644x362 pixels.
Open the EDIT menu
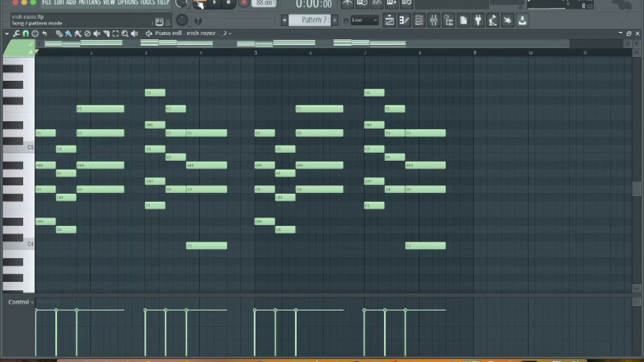(x=59, y=3)
